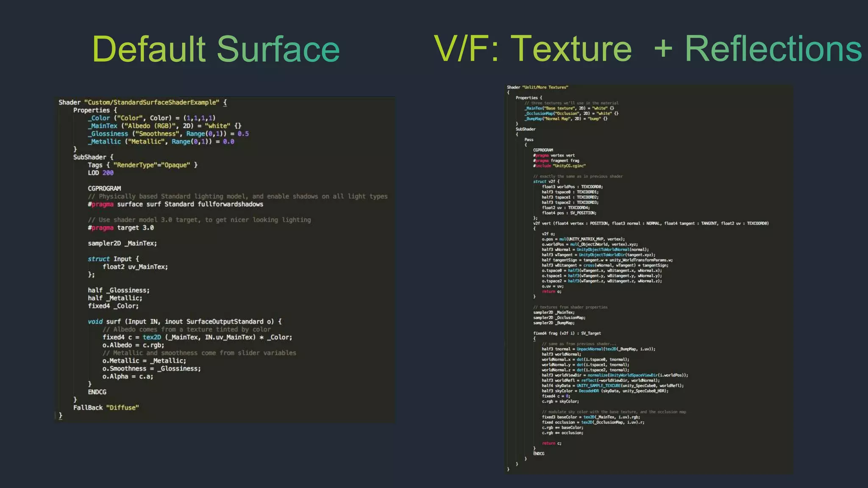Viewport: 868px width, 488px height.
Task: Click the _Metallic property value 0.0
Action: [228, 142]
